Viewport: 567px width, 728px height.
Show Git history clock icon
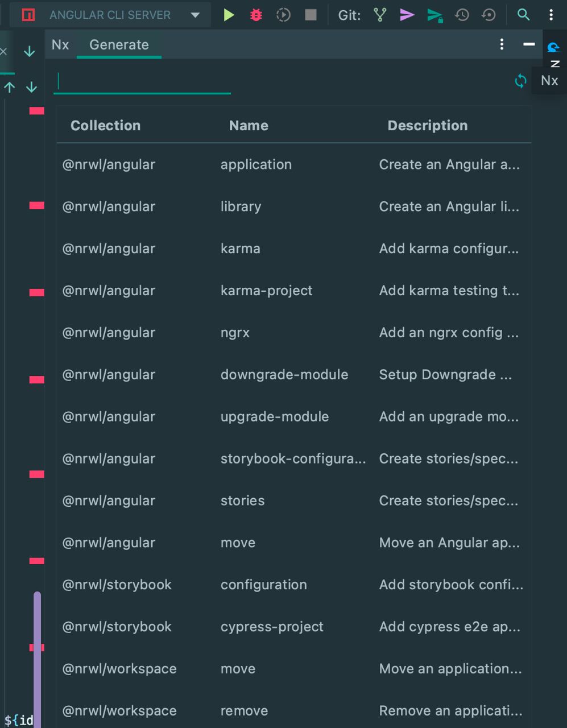462,15
